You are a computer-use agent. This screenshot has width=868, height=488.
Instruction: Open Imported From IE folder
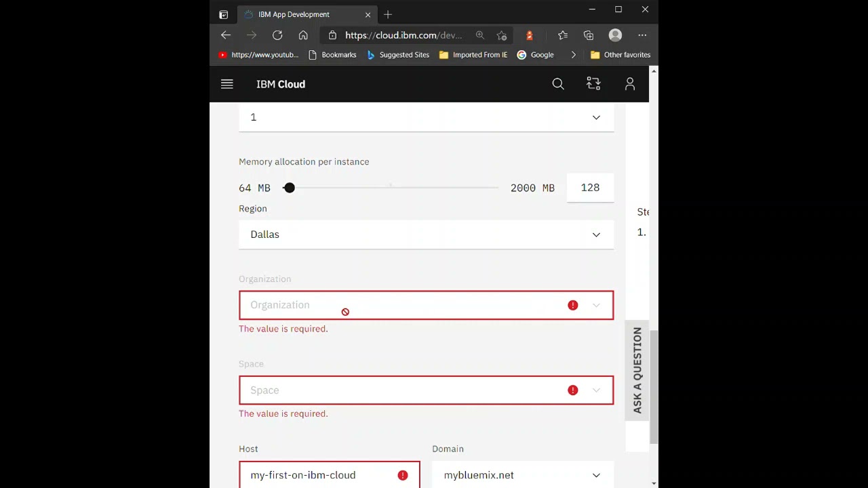coord(473,55)
